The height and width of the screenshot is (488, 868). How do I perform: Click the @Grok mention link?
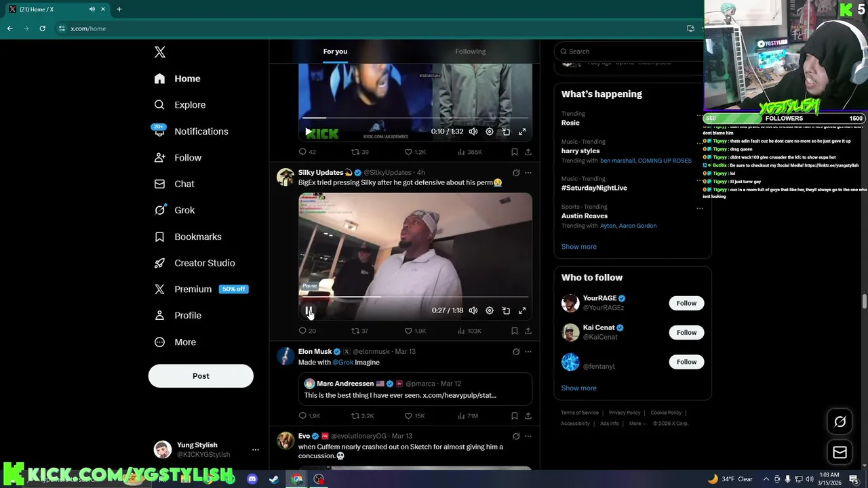coord(342,362)
